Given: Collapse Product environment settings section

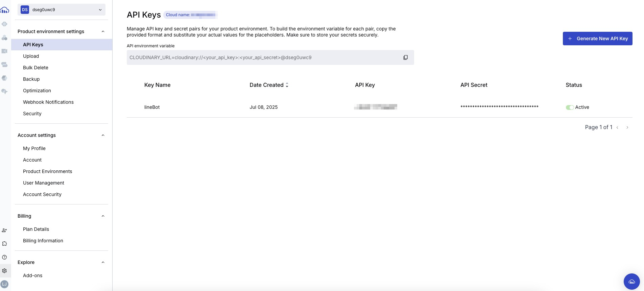Looking at the screenshot, I should coord(103,31).
